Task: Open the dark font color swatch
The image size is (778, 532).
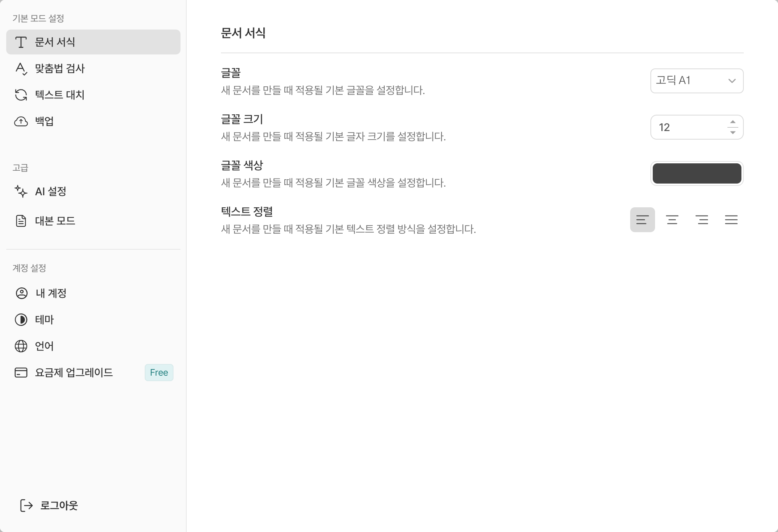Action: point(697,173)
